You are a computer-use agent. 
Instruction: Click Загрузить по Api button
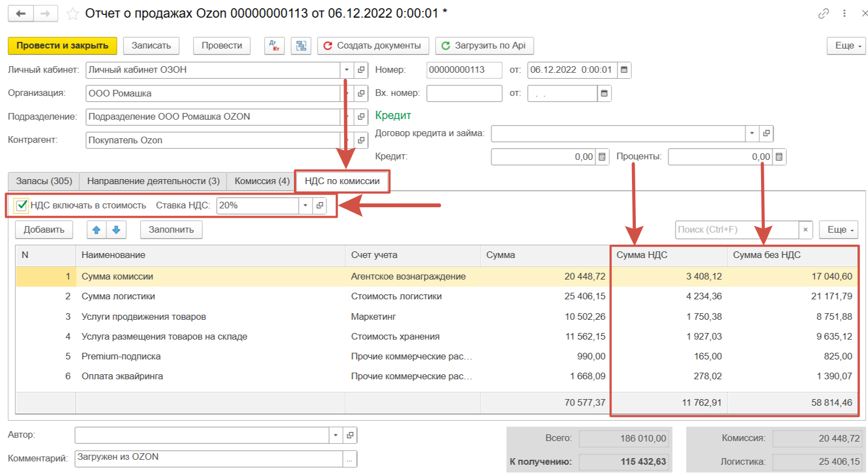[484, 46]
